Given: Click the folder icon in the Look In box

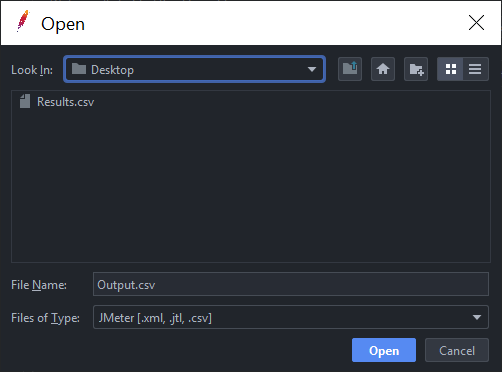Looking at the screenshot, I should pos(79,69).
